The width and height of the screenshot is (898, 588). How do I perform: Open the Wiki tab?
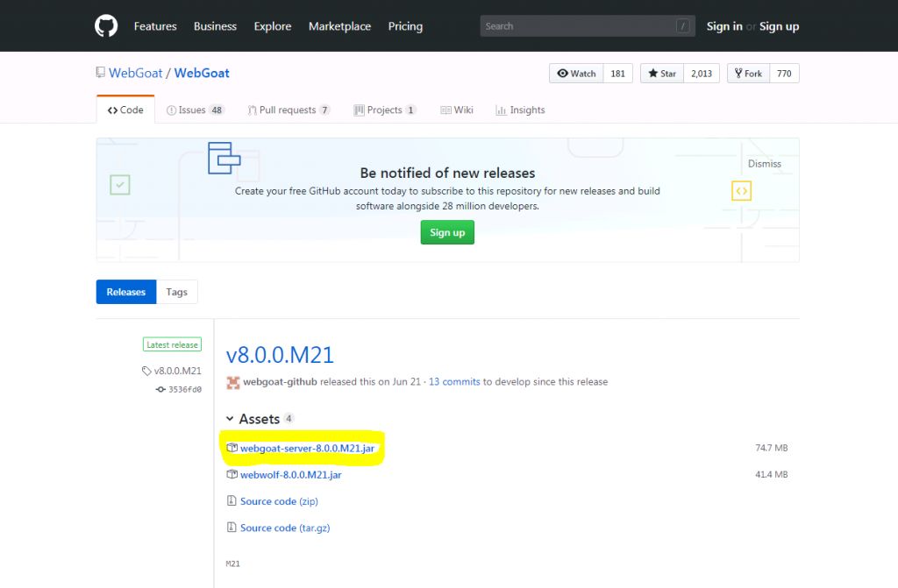456,110
